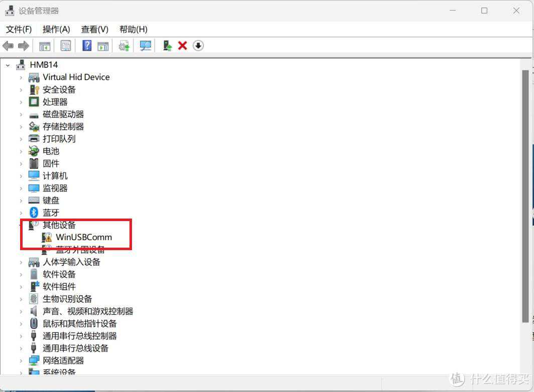Viewport: 534px width, 392px height.
Task: Click the show/hide console tree icon
Action: [45, 46]
